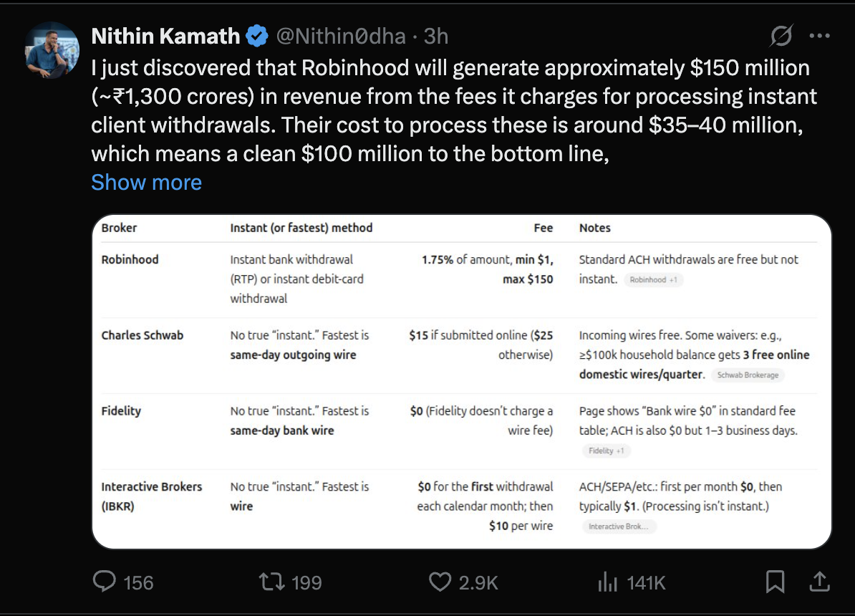This screenshot has height=616, width=855.
Task: Select the 'Interactive Brok...' source tag
Action: tap(620, 527)
